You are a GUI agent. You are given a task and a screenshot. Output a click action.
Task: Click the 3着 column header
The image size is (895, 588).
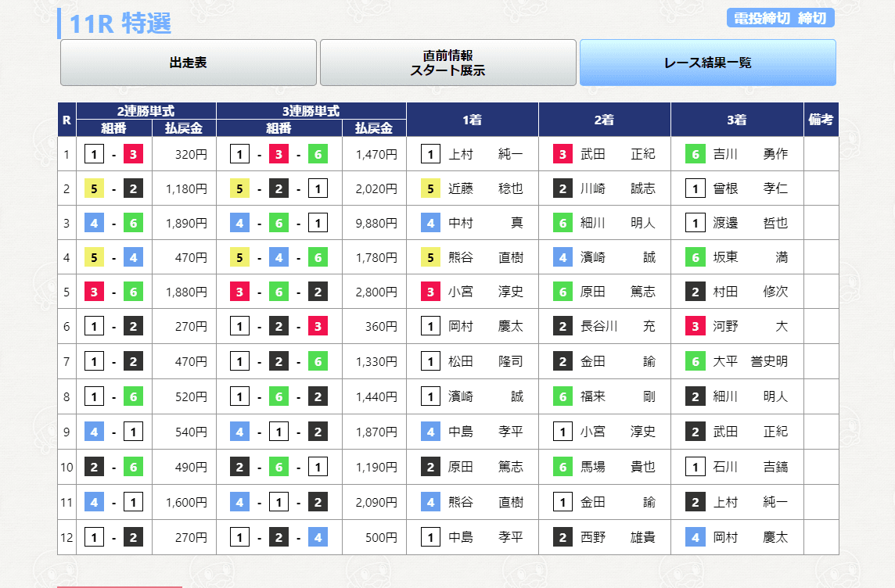click(737, 120)
